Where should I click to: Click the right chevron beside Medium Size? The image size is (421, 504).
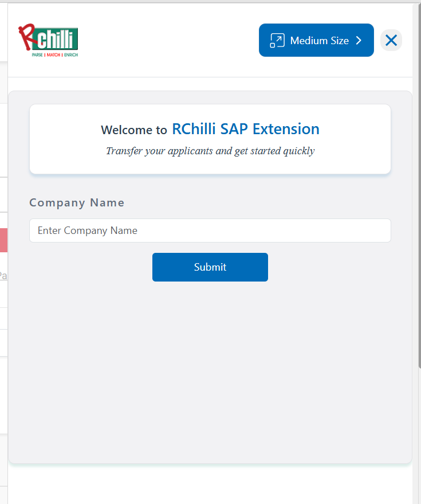[x=359, y=40]
